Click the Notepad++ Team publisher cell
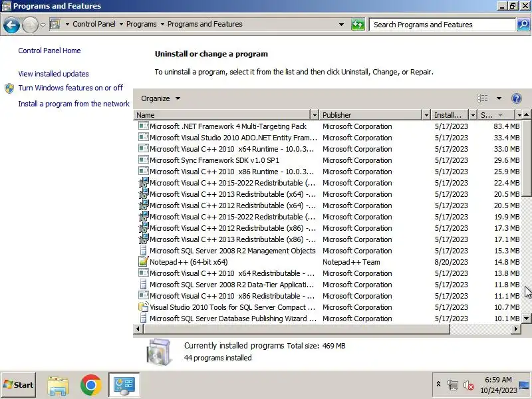 pyautogui.click(x=351, y=262)
